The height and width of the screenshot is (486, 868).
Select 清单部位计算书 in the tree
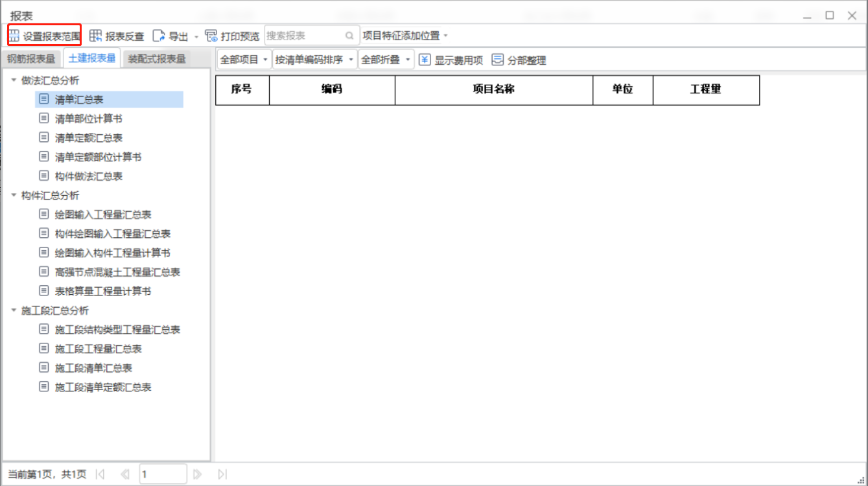(x=89, y=119)
